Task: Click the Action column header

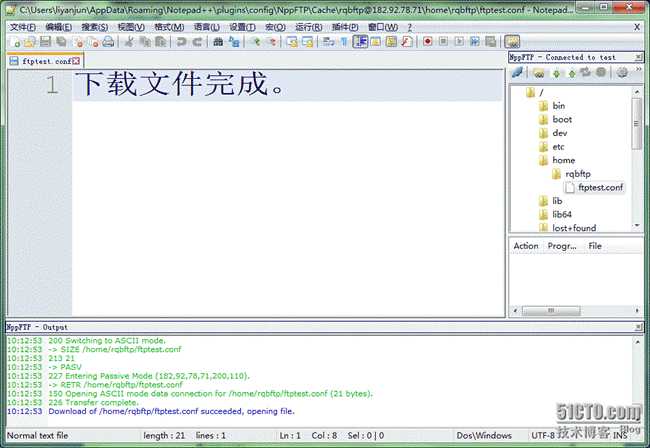Action: coord(526,246)
